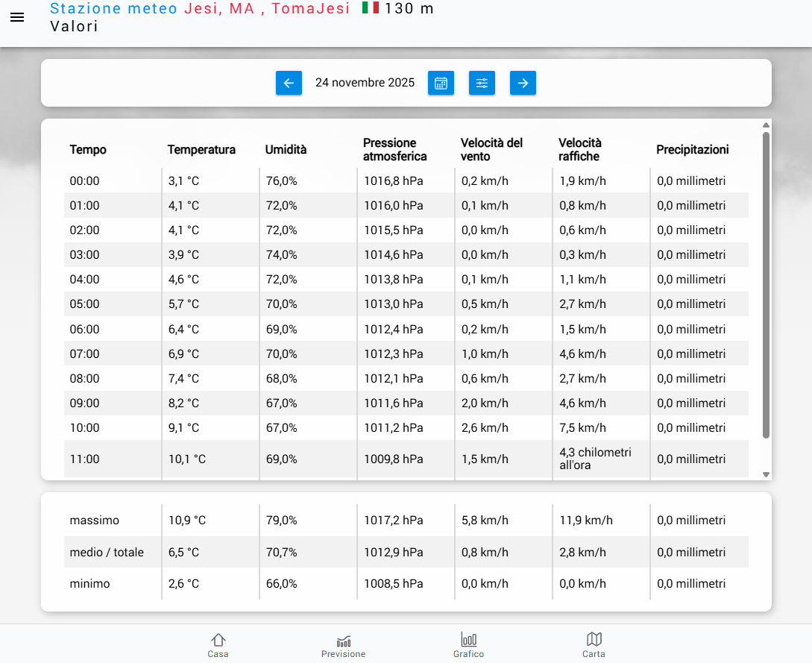Click the date text 24 novembre 2025
Image resolution: width=812 pixels, height=663 pixels.
pyautogui.click(x=365, y=83)
